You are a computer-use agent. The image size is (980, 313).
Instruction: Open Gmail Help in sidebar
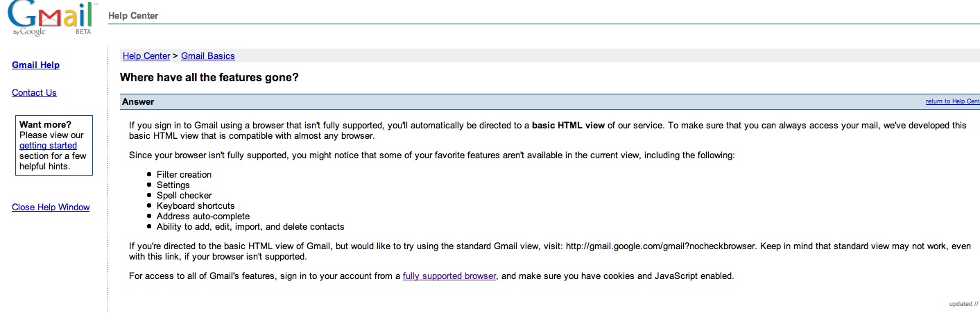(36, 65)
